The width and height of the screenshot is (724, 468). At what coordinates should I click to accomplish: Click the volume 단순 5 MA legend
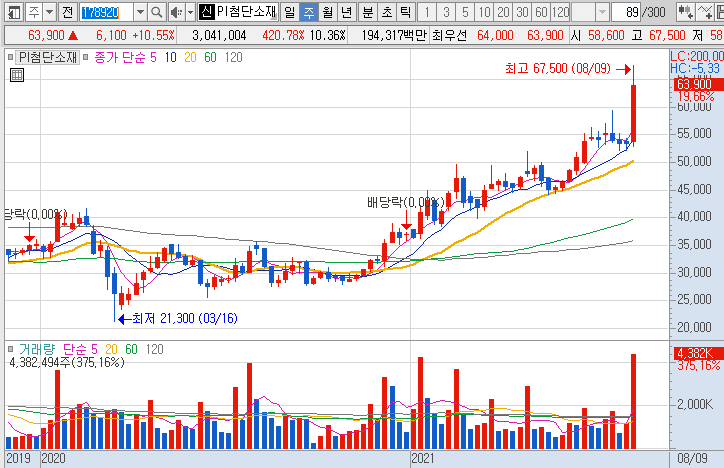coord(80,349)
